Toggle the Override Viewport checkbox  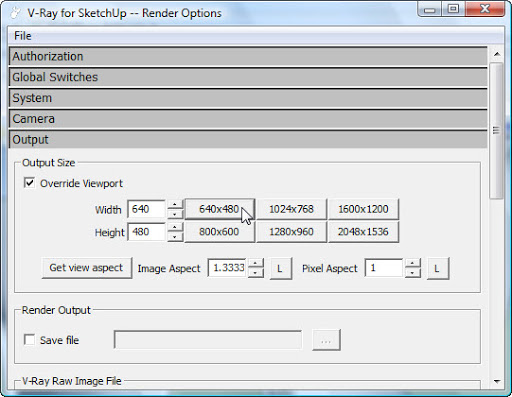[29, 183]
